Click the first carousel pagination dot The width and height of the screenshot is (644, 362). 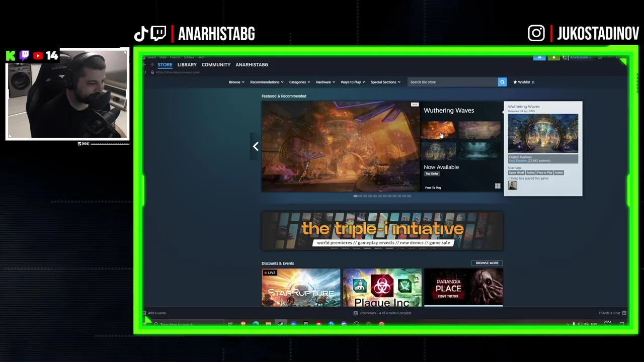pos(356,196)
